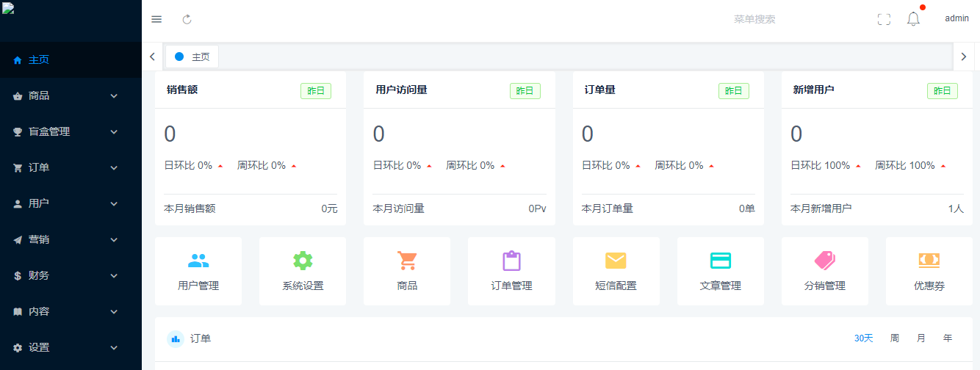Viewport: 980px width, 370px height.
Task: Click the 文章管理 card icon
Action: click(720, 261)
